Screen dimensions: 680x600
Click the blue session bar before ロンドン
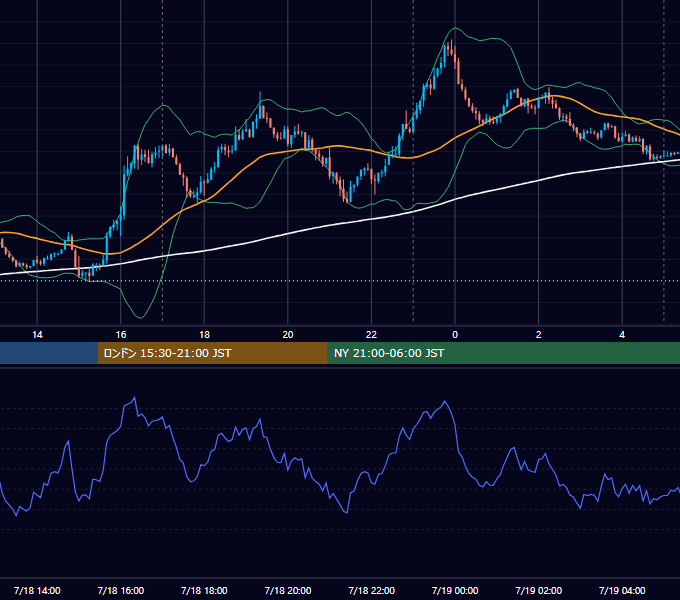[x=49, y=353]
